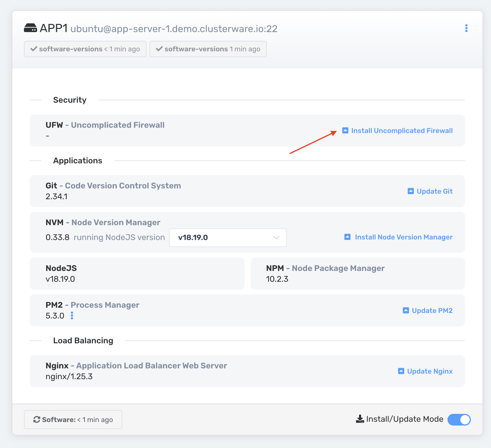This screenshot has width=491, height=448.
Task: Select the Update Nginx link
Action: tap(430, 371)
